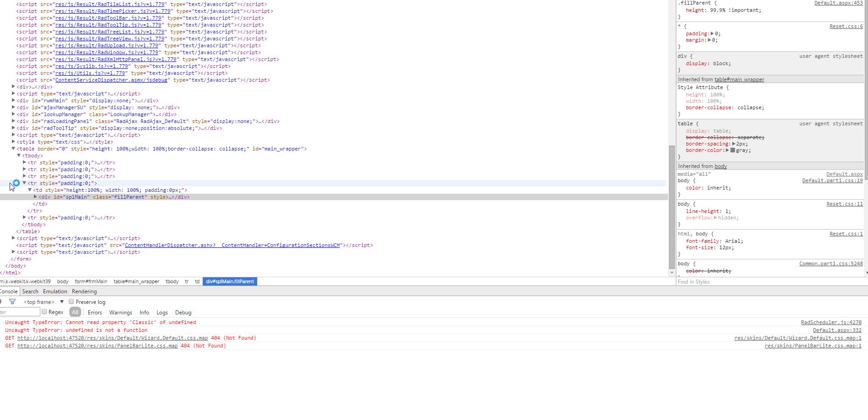Filter console by Logs
This screenshot has width=868, height=420.
point(162,313)
